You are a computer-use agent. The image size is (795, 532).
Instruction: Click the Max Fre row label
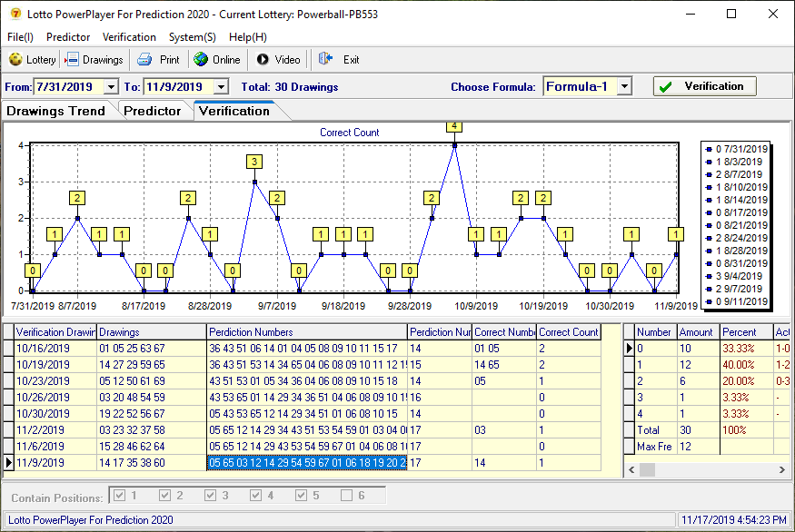point(654,447)
